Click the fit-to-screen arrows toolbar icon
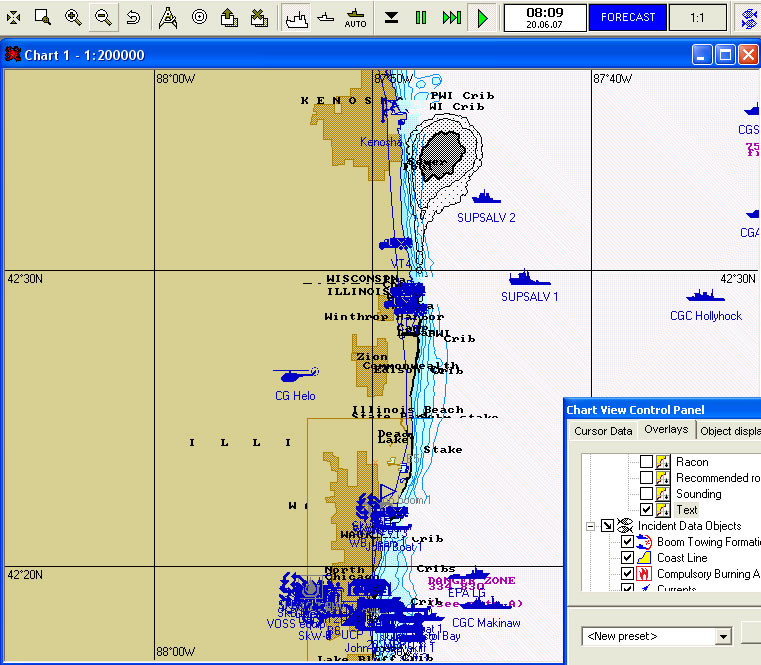 tap(14, 18)
